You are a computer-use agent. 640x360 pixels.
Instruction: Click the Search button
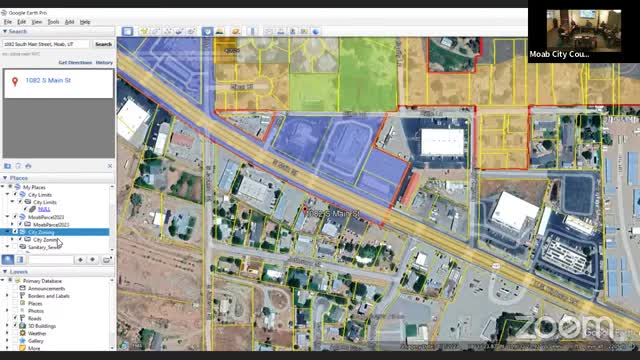click(x=103, y=44)
